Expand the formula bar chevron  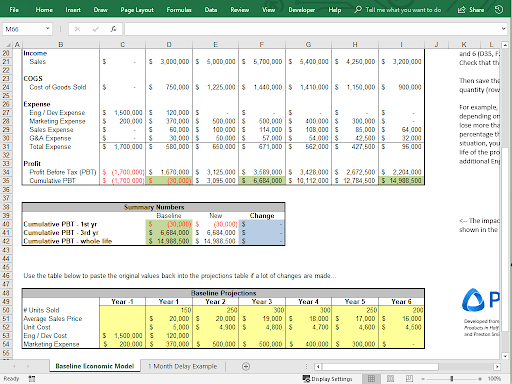[x=503, y=29]
